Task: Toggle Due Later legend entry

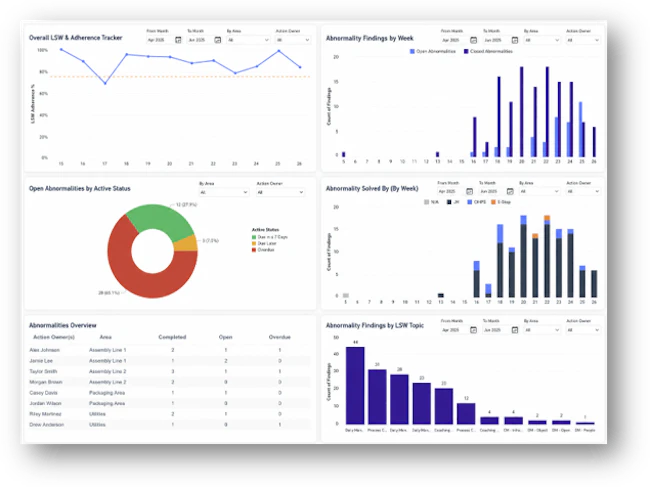Action: pyautogui.click(x=264, y=243)
